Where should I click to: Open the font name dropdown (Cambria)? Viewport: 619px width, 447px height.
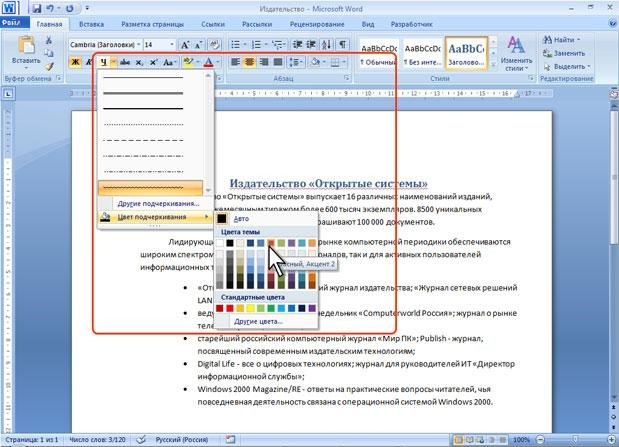coord(139,45)
